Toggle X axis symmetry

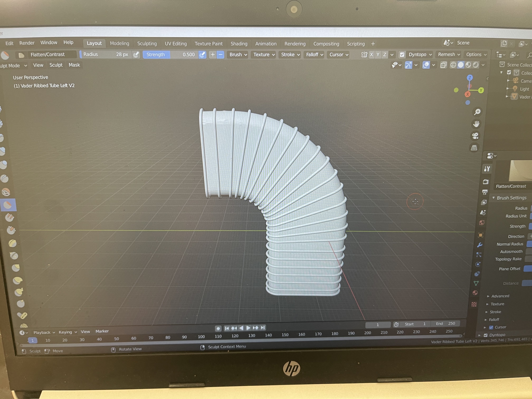[371, 55]
